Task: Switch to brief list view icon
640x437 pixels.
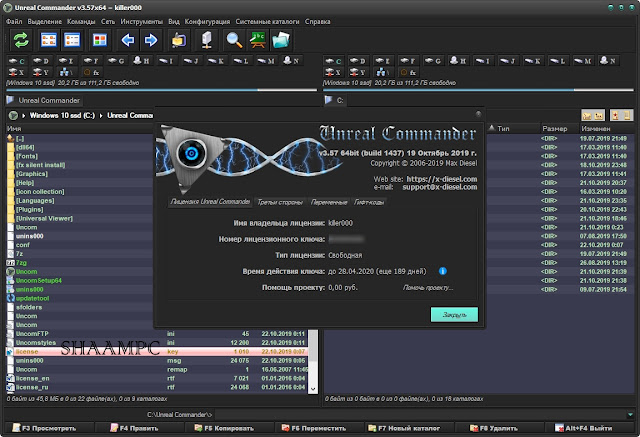Action: tap(49, 40)
